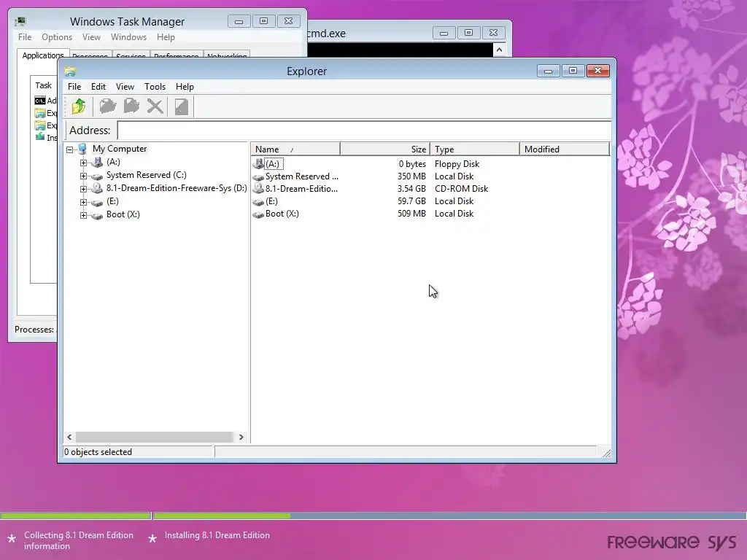Click the Address input field

click(364, 130)
